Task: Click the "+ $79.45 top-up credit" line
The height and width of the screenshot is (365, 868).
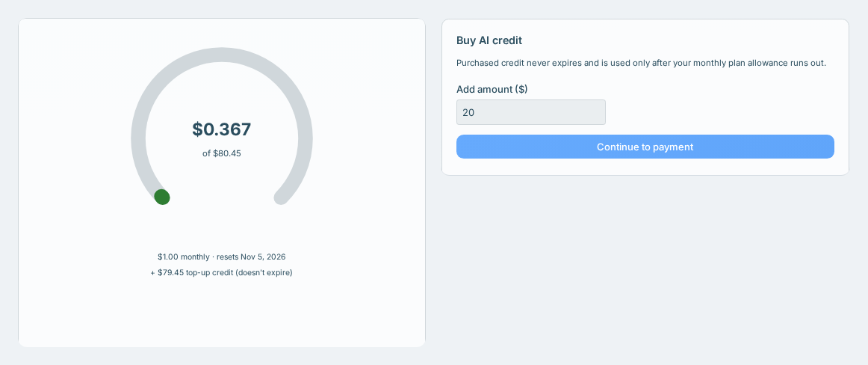Action: [221, 272]
